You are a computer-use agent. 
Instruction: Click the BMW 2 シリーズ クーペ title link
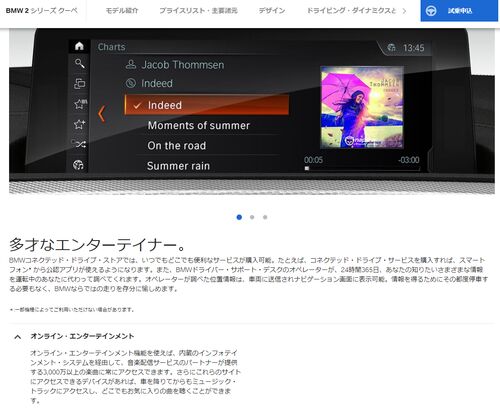(42, 11)
